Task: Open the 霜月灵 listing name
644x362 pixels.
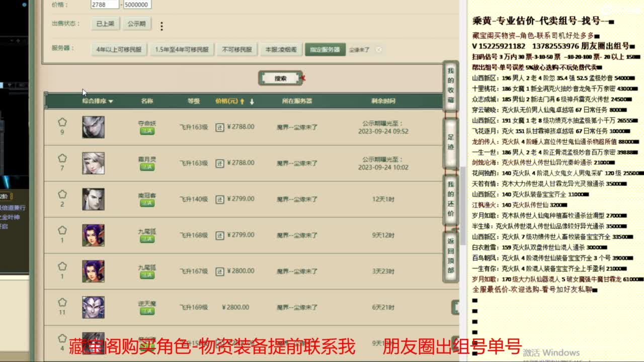Action: coord(147,159)
